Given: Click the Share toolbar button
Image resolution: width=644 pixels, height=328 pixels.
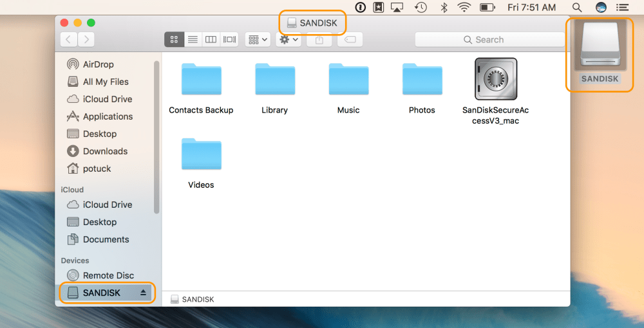Looking at the screenshot, I should tap(319, 40).
